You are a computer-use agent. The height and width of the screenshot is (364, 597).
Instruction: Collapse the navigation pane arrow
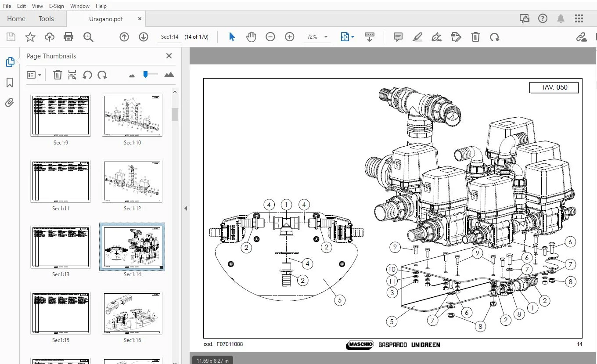click(x=186, y=208)
